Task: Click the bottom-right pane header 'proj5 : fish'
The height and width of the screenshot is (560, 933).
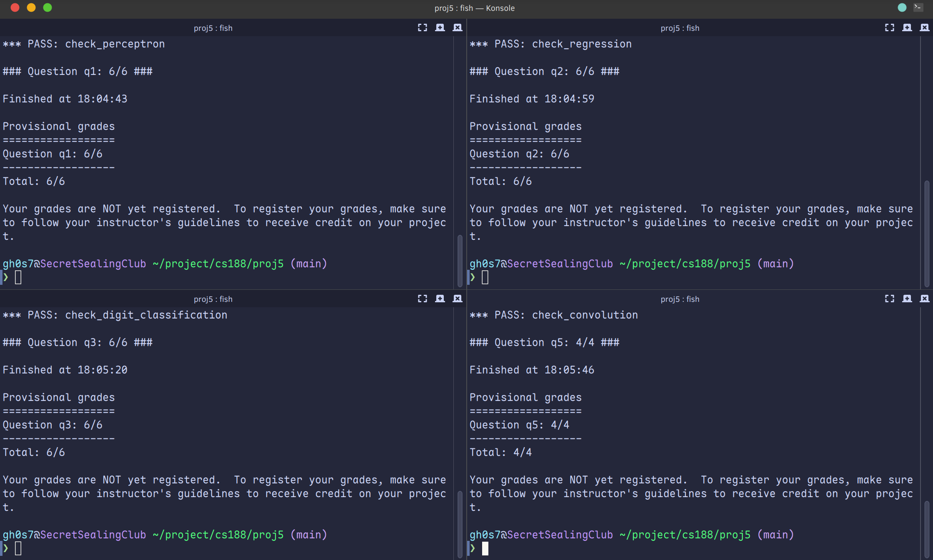Action: 680,299
